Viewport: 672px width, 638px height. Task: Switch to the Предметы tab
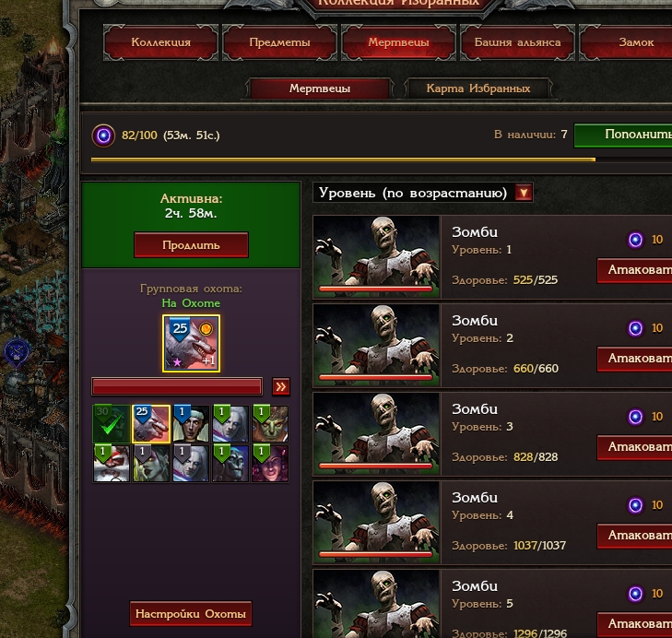pyautogui.click(x=280, y=42)
